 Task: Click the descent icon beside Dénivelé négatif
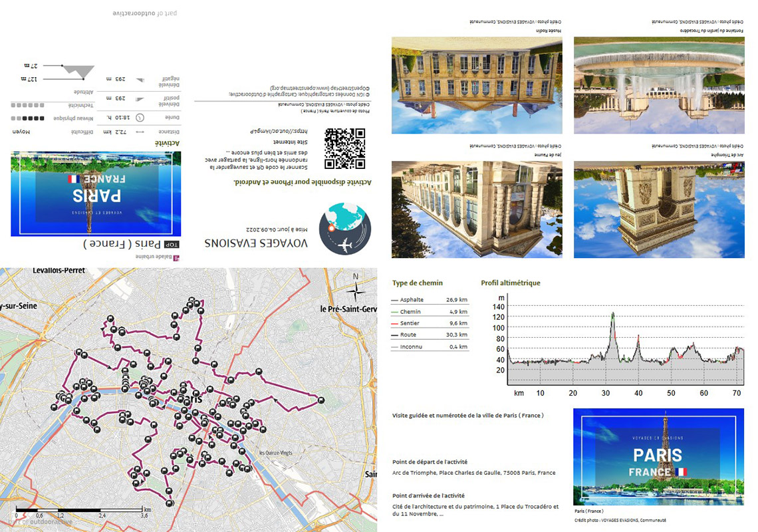[x=140, y=80]
